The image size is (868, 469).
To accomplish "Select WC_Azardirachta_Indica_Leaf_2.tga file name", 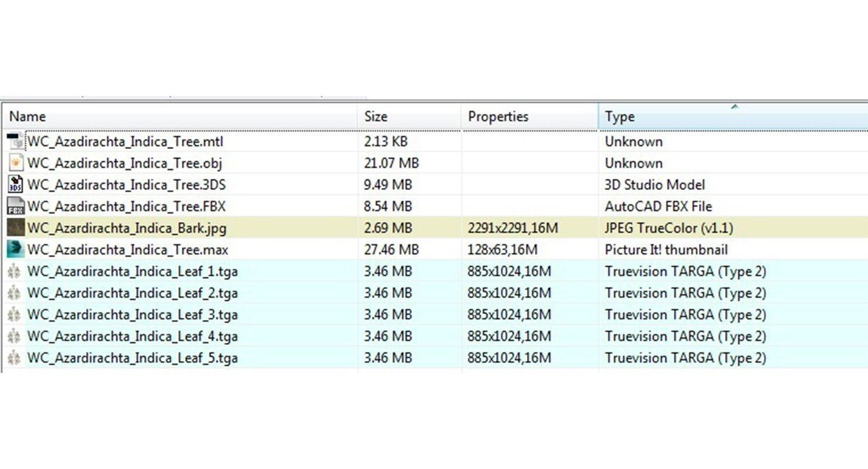I will coord(132,293).
